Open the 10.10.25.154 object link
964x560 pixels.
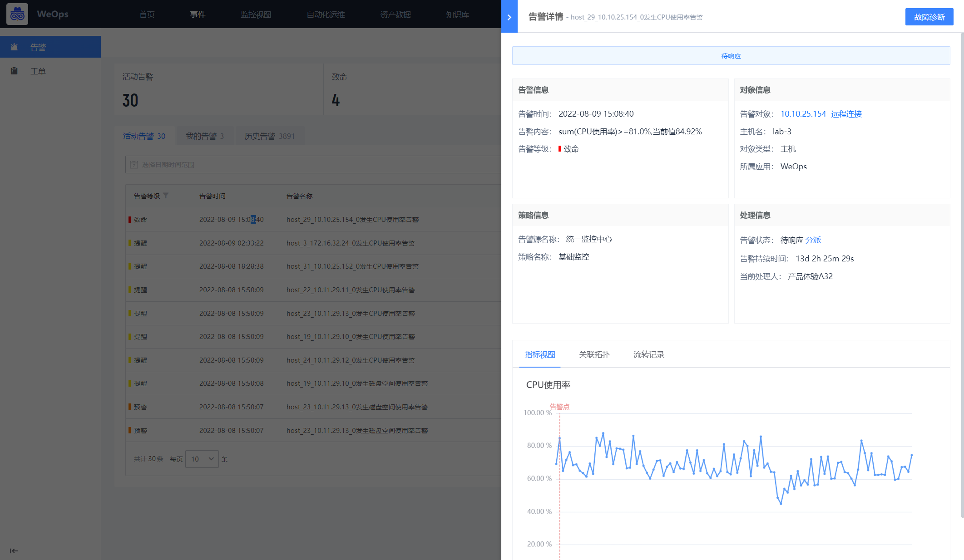803,114
